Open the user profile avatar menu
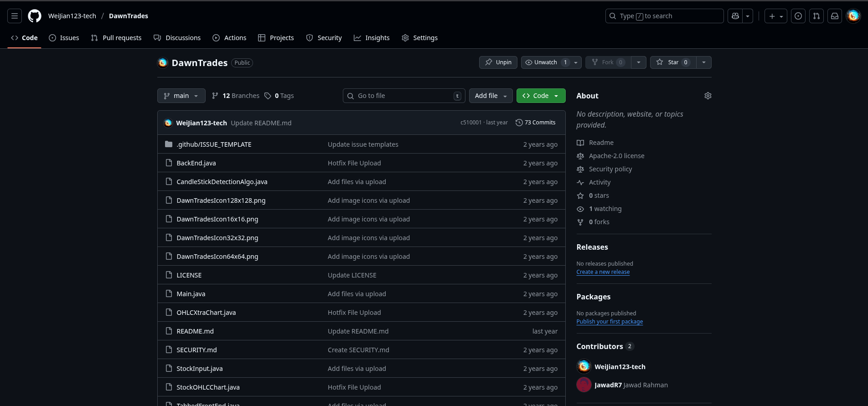The height and width of the screenshot is (406, 868). pos(853,16)
